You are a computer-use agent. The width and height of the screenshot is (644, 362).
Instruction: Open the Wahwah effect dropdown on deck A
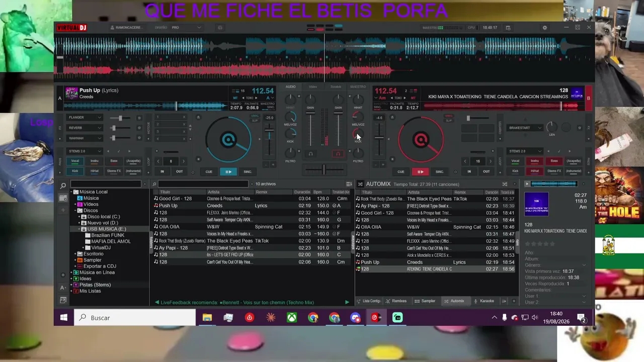click(85, 138)
